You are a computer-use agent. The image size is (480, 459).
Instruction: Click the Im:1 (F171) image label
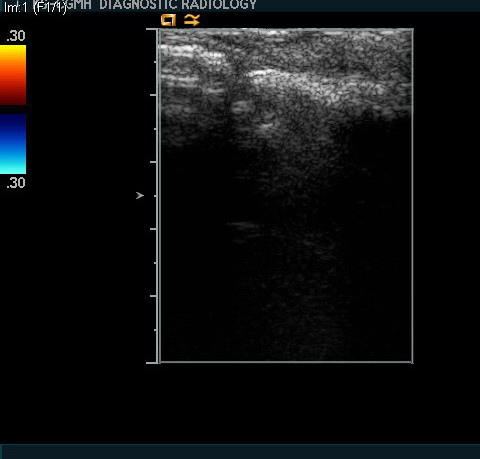click(35, 7)
